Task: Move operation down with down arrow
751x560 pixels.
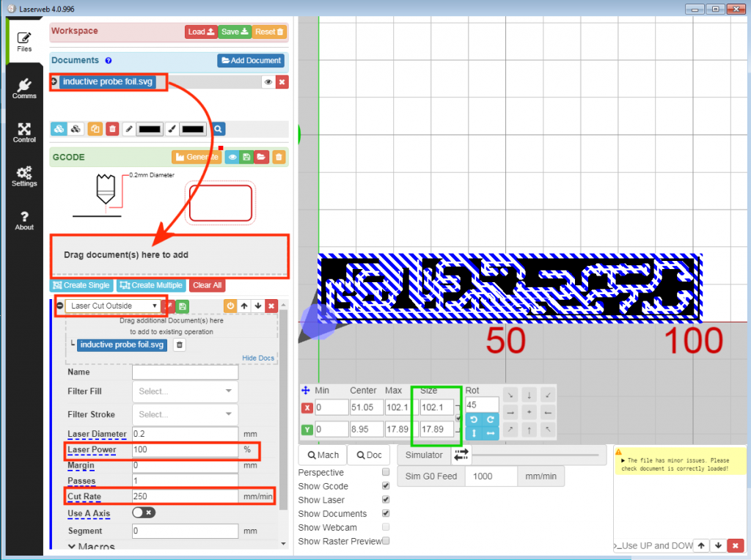Action: pyautogui.click(x=257, y=306)
